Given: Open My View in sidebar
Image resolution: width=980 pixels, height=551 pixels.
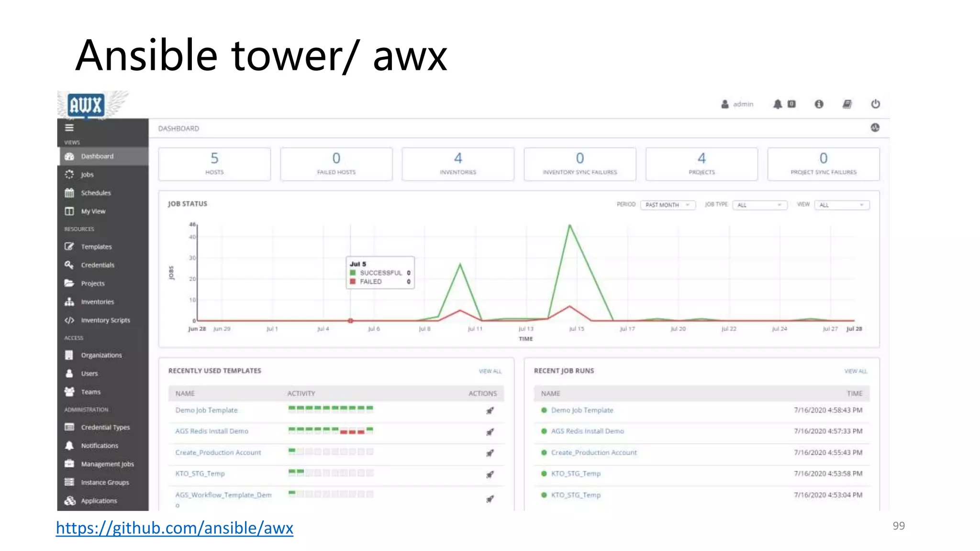Looking at the screenshot, I should (103, 211).
